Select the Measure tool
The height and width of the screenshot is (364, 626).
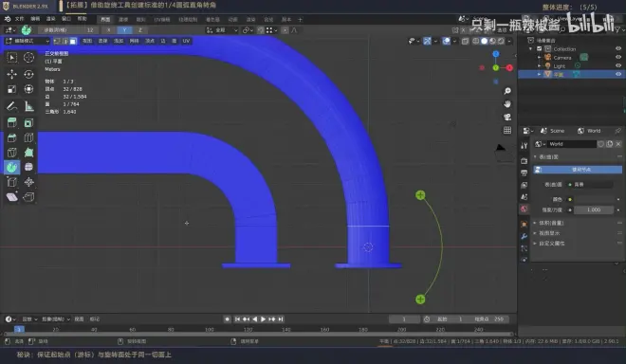pos(28,106)
